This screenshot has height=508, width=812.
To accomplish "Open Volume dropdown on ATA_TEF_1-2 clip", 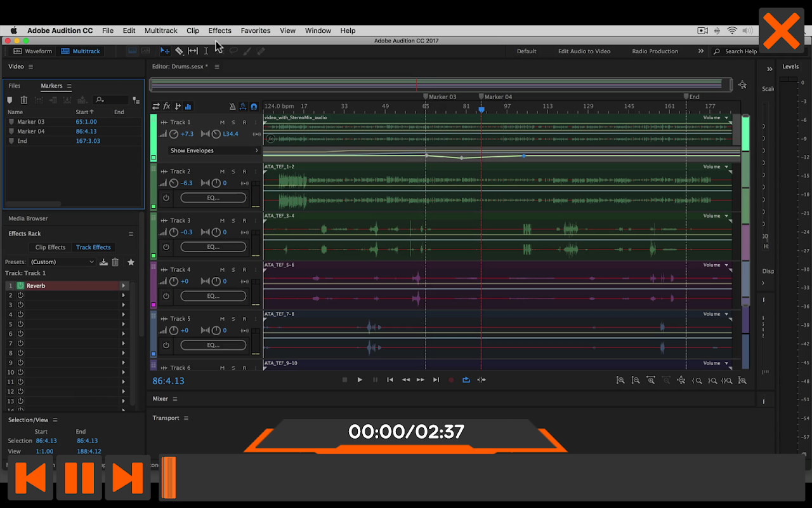I will tap(726, 166).
